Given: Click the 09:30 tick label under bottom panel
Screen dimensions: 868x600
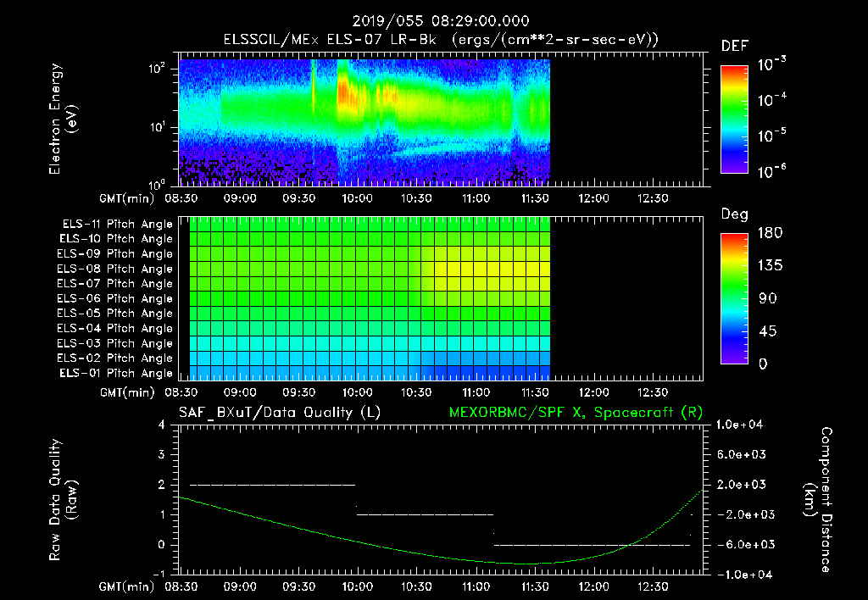Looking at the screenshot, I should click(x=299, y=586).
